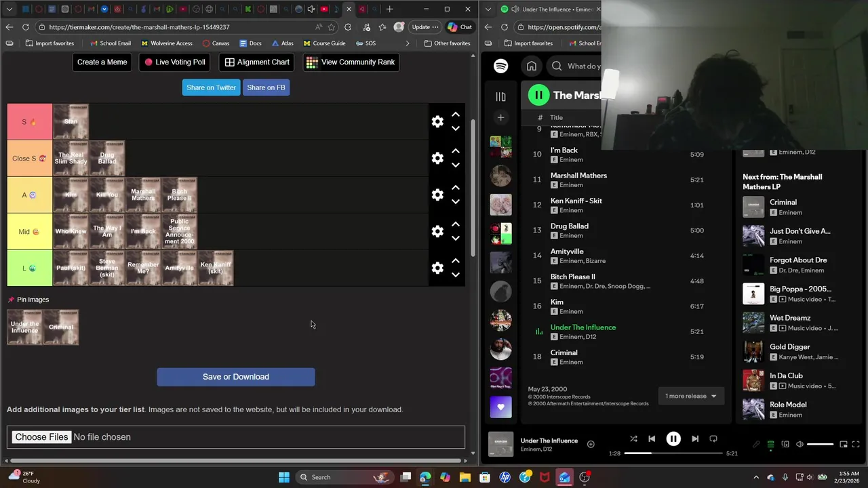The height and width of the screenshot is (488, 868).
Task: Open Update menu in Edge toolbar
Action: coord(426,27)
